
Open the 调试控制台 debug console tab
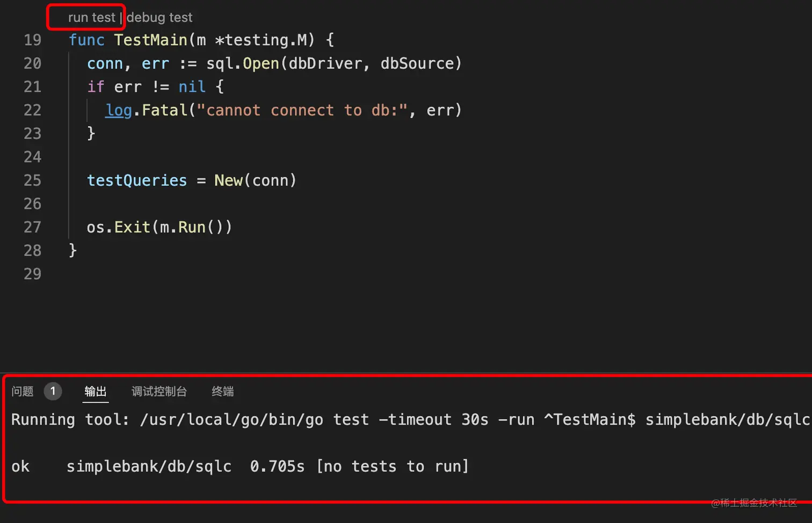159,391
